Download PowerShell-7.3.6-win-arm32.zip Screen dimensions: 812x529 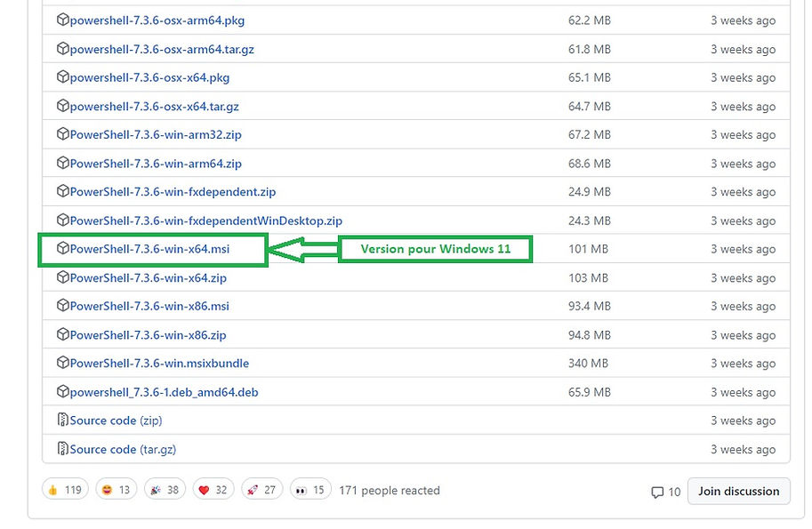click(156, 135)
